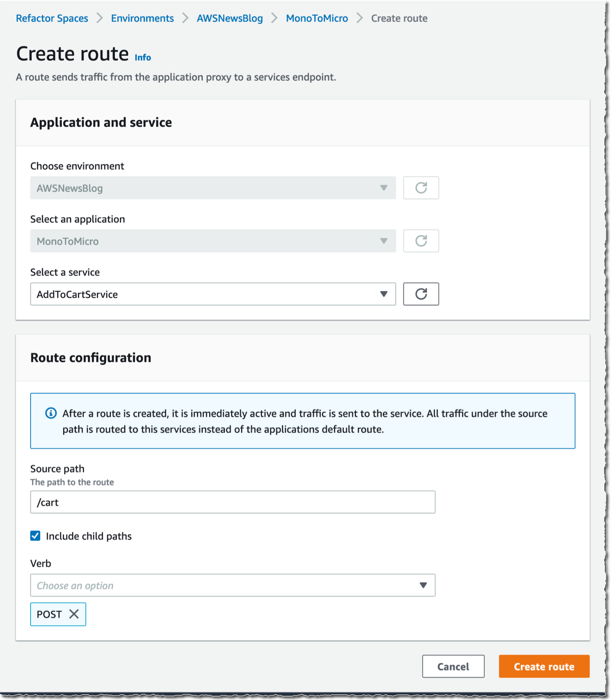The image size is (611, 700).
Task: Click the POST verb token label
Action: click(x=49, y=614)
